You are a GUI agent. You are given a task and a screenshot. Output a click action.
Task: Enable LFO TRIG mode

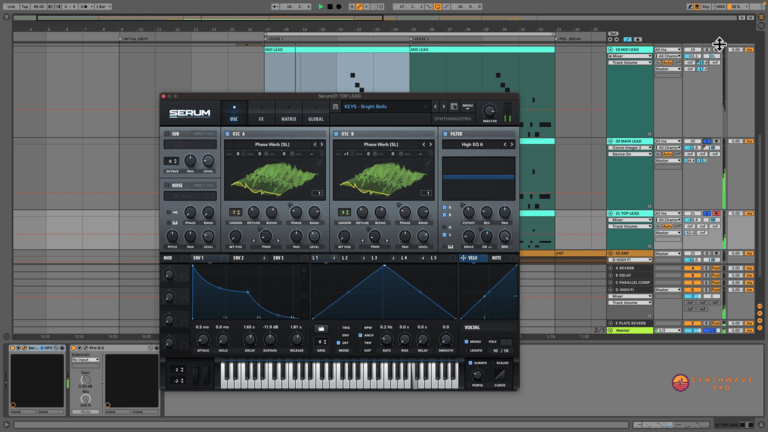[338, 328]
